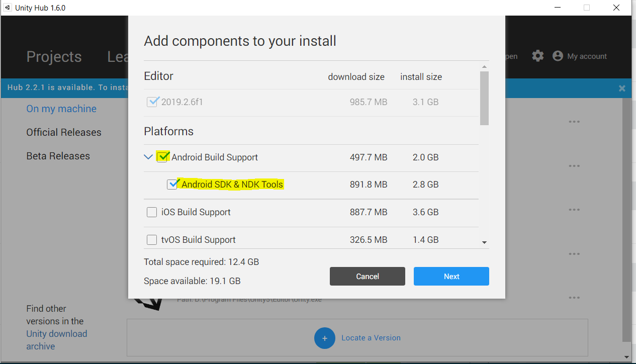Click the 3.6 GB install size value
The image size is (636, 364).
coord(425,212)
